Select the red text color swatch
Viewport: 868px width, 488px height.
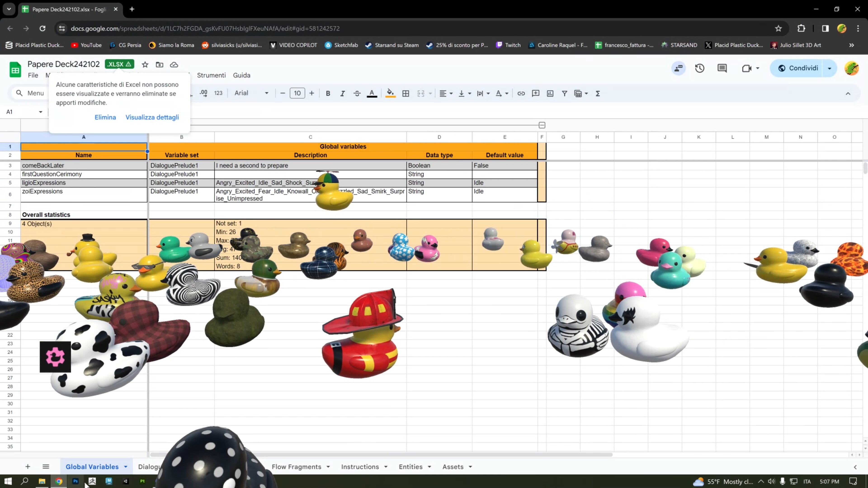click(372, 93)
